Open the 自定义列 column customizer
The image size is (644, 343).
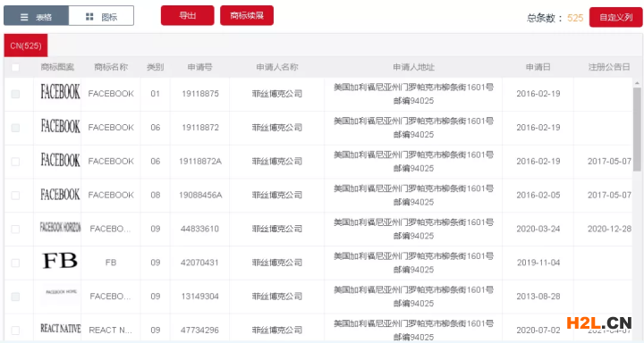click(615, 17)
